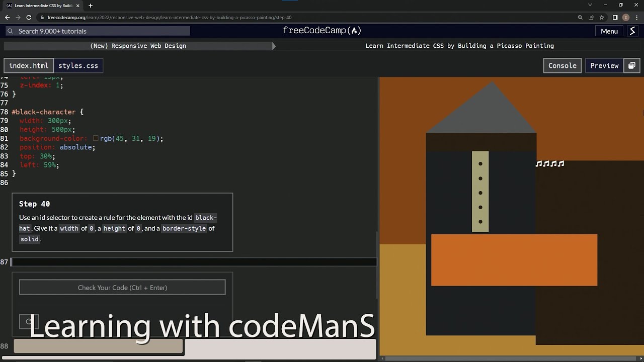Screen dimensions: 644x362
Task: Open Picasso Painting course breadcrumb link
Action: click(459, 46)
